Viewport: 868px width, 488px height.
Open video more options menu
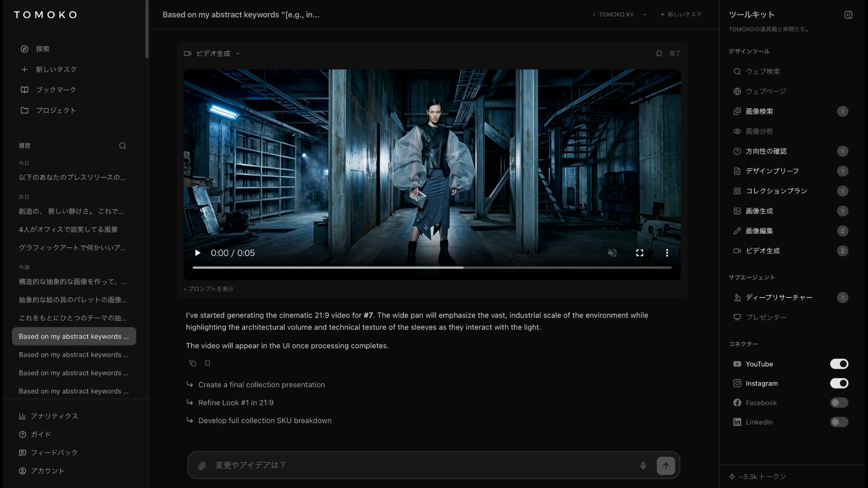[x=667, y=253]
